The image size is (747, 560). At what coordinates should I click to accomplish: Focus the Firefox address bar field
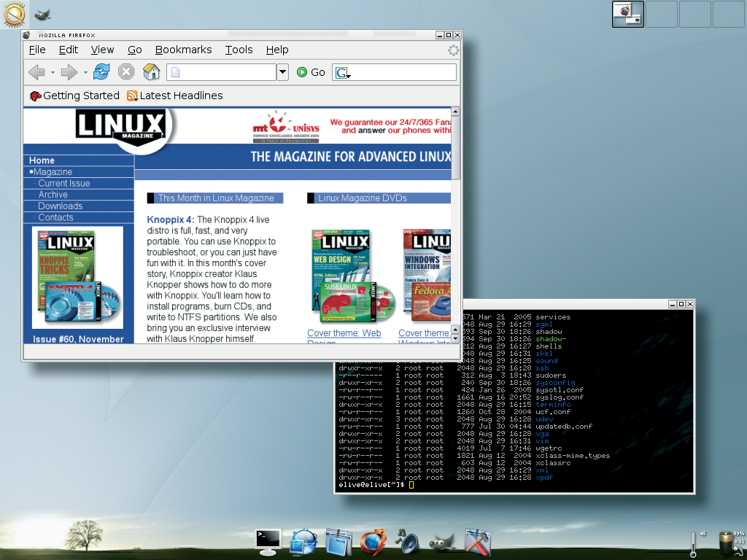coord(222,72)
